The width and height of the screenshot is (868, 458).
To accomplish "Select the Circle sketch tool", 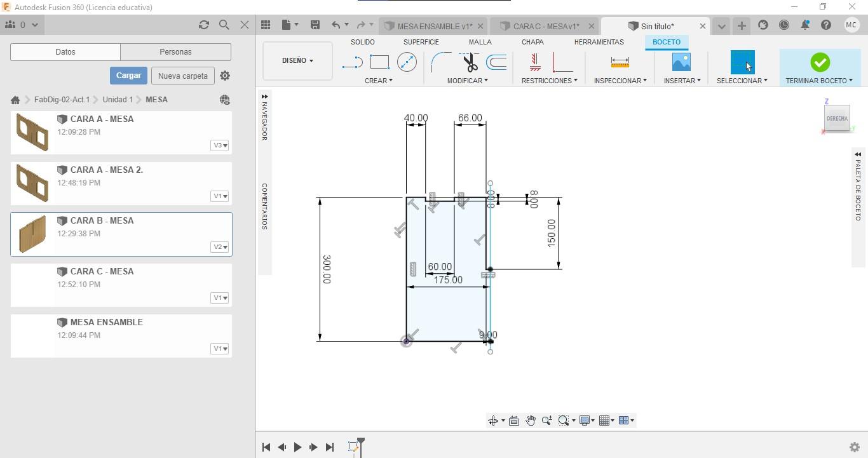I will click(407, 62).
